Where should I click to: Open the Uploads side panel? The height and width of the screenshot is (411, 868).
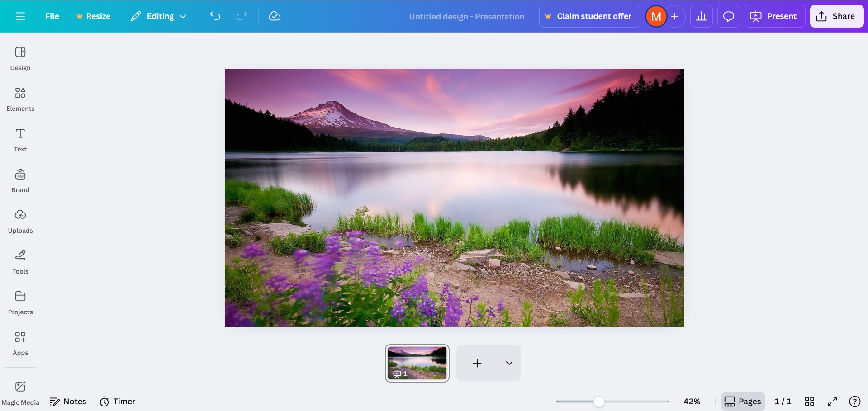tap(20, 222)
